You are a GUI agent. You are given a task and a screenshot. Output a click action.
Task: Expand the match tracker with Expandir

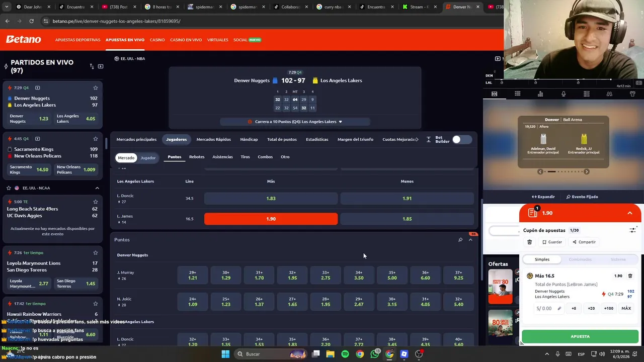click(x=543, y=197)
